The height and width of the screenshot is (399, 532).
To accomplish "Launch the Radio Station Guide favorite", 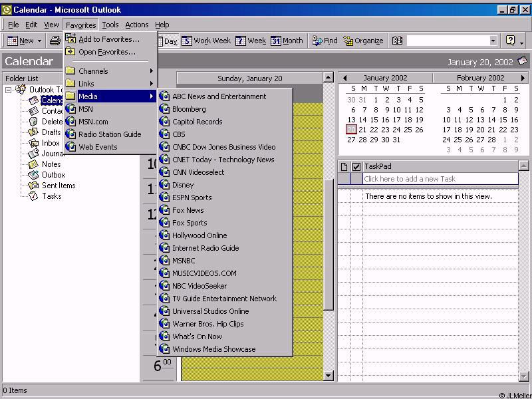I will coord(110,134).
